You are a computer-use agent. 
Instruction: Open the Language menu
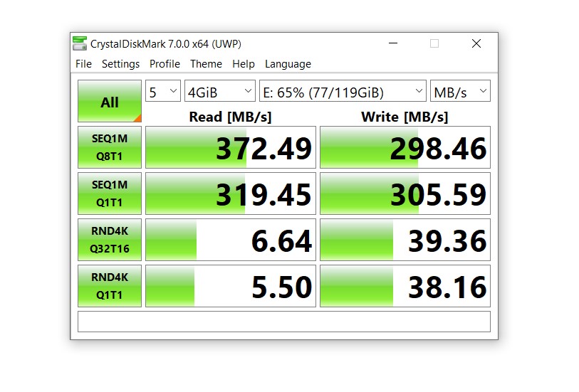[288, 64]
